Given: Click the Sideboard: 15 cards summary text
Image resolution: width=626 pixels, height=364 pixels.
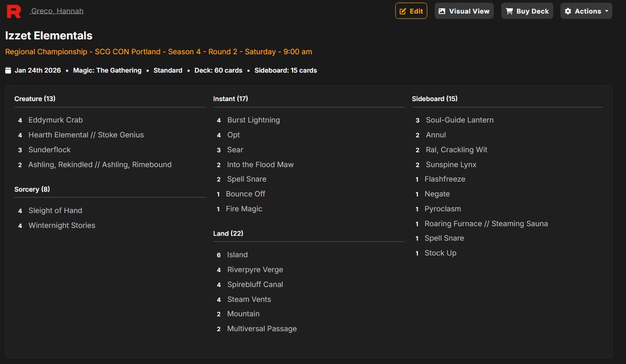Looking at the screenshot, I should (286, 70).
